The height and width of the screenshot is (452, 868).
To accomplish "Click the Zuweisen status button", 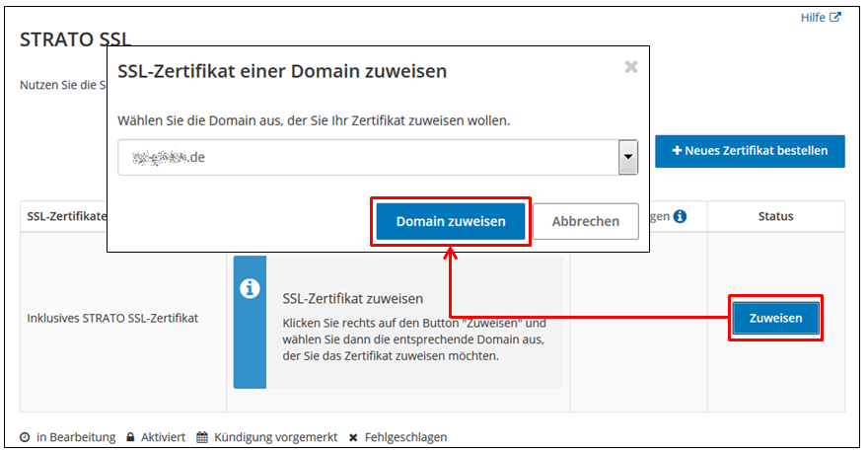I will click(x=775, y=318).
